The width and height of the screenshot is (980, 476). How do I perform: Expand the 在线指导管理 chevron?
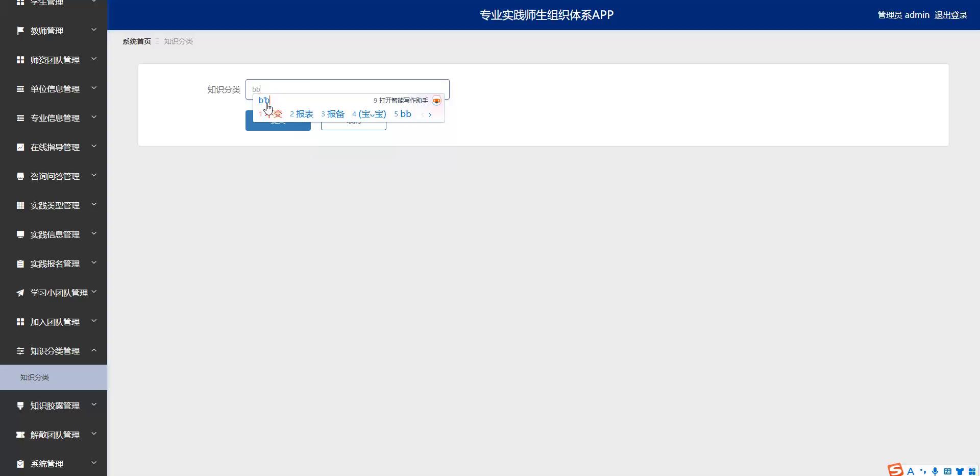(94, 147)
